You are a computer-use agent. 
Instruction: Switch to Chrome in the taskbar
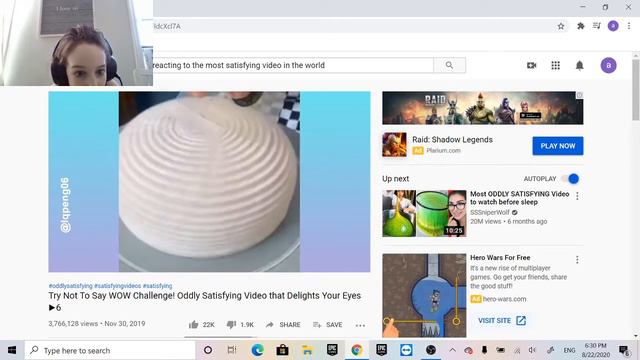click(x=357, y=350)
